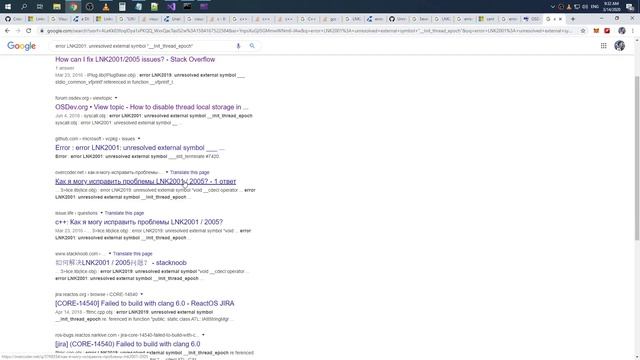This screenshot has height=360, width=640.
Task: Open the Windows Start menu
Action: [8, 6]
